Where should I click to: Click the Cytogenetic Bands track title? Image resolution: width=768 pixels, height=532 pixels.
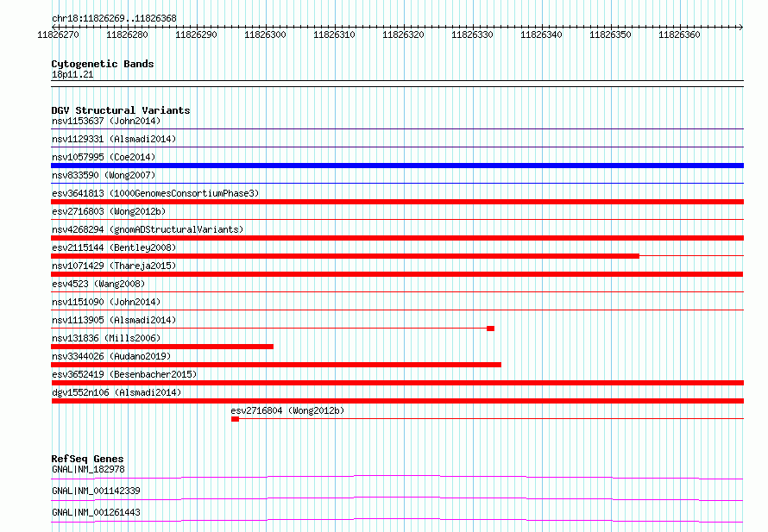(103, 64)
